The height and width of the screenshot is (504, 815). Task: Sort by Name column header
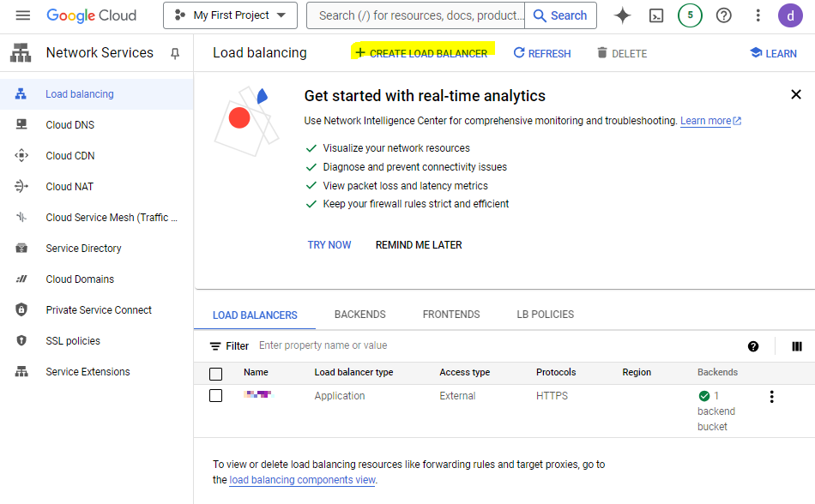click(256, 372)
